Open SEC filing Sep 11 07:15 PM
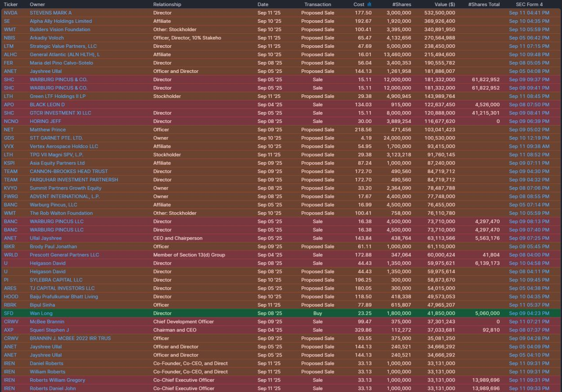The image size is (562, 392). click(529, 46)
